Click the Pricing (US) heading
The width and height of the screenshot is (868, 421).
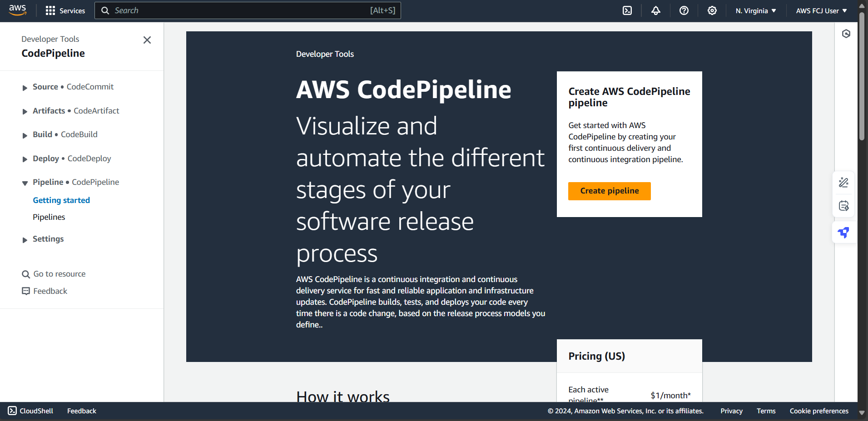pos(596,356)
